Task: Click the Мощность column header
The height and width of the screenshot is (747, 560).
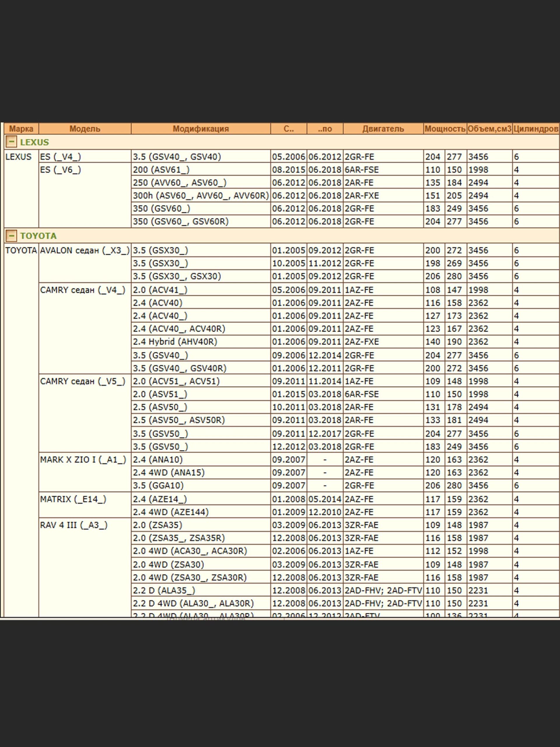Action: click(x=445, y=129)
